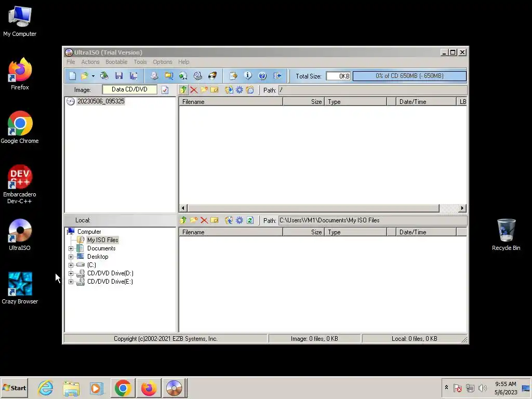Click the gear Properties icon in image toolbar
The height and width of the screenshot is (399, 532).
(x=240, y=90)
